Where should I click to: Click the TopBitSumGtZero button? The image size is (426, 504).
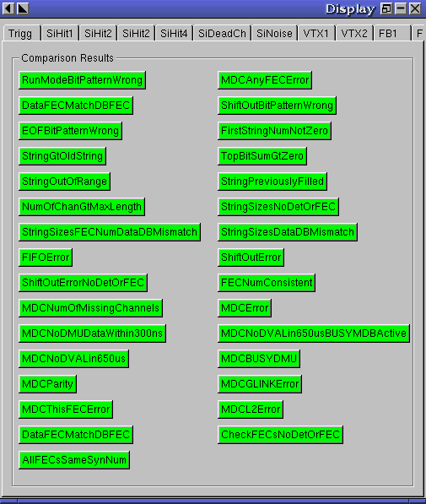coord(262,156)
